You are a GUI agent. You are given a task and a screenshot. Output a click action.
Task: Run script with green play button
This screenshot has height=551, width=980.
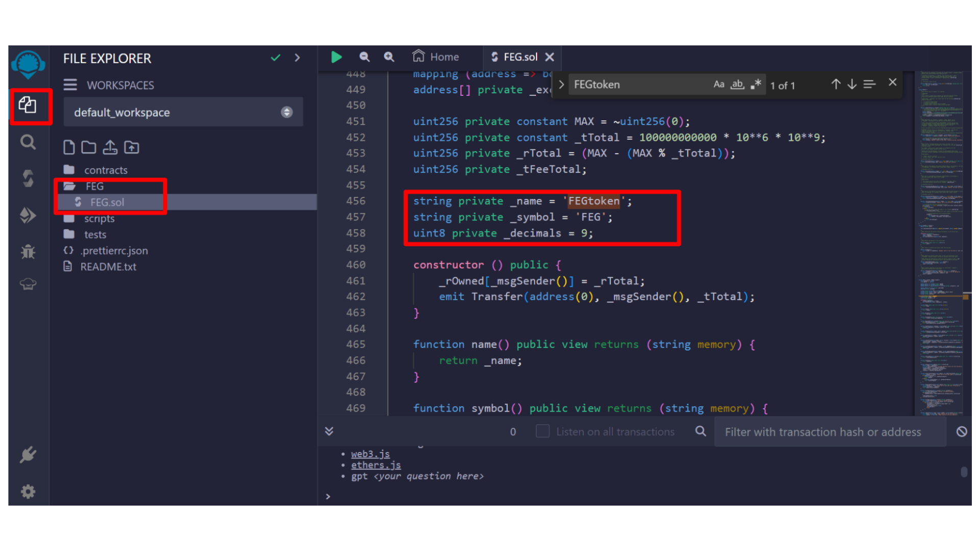click(336, 57)
